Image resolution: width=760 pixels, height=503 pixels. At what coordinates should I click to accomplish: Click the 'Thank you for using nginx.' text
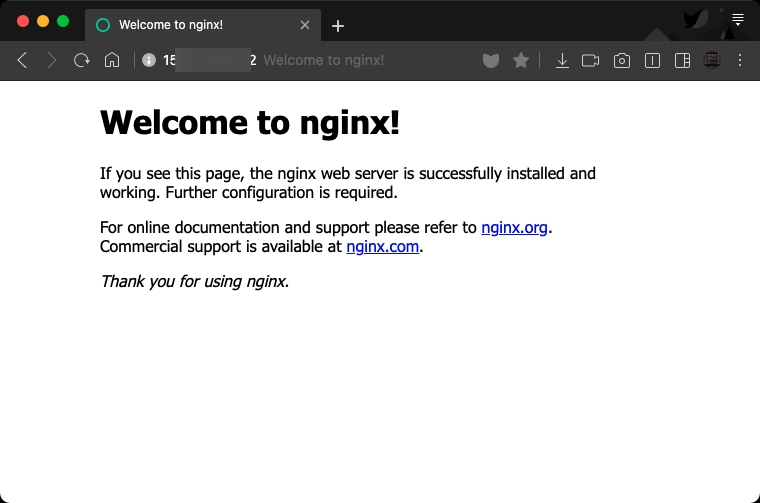pyautogui.click(x=194, y=282)
